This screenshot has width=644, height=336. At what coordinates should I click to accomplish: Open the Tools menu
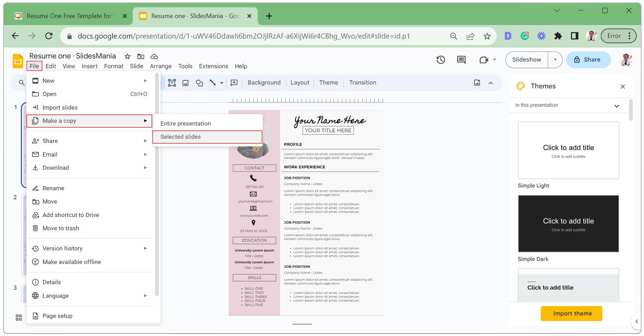185,66
